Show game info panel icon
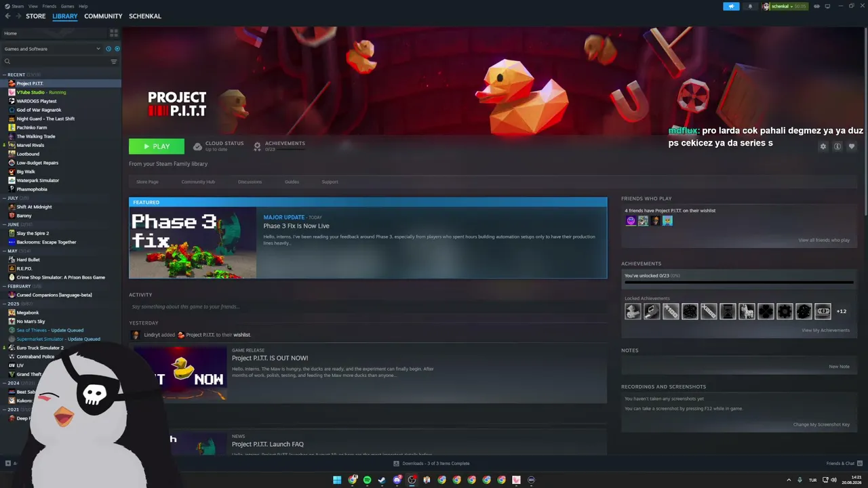This screenshot has width=868, height=488. tap(837, 146)
